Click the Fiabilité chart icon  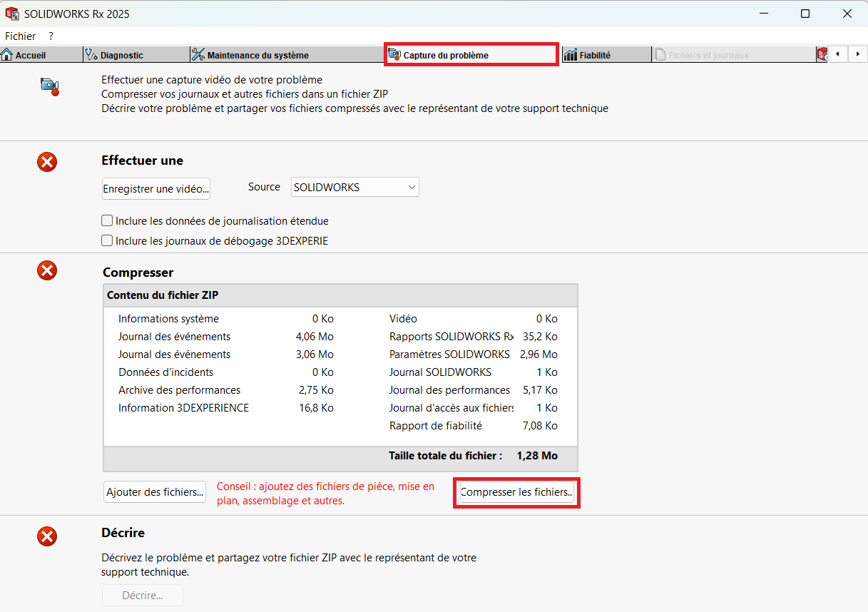[x=570, y=55]
